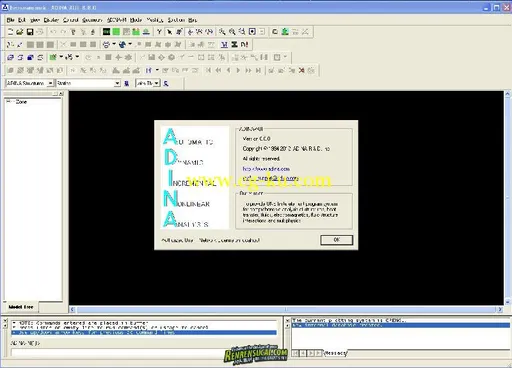Screen dimensions: 512x368
Task: Click the black icon left of D!
Action: [x=234, y=44]
